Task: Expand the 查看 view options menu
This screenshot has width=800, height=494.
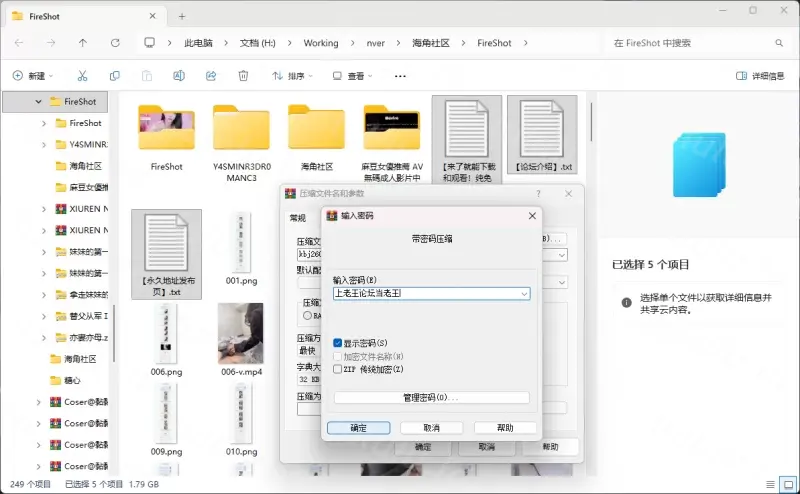Action: pyautogui.click(x=354, y=76)
